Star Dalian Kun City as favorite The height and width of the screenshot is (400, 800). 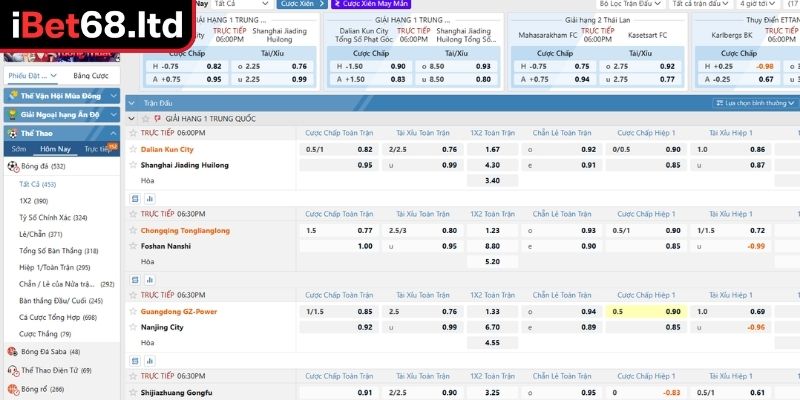tap(133, 149)
